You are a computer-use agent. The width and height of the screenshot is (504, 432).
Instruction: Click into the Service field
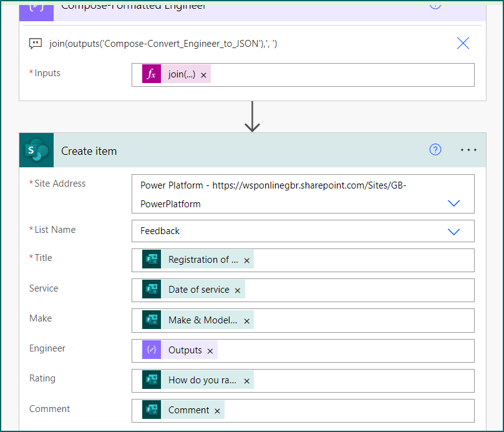point(303,290)
